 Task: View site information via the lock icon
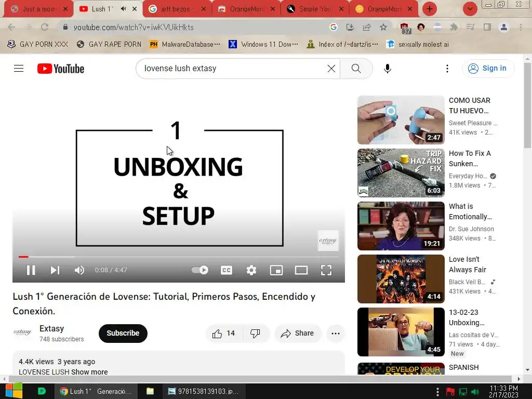coord(65,27)
